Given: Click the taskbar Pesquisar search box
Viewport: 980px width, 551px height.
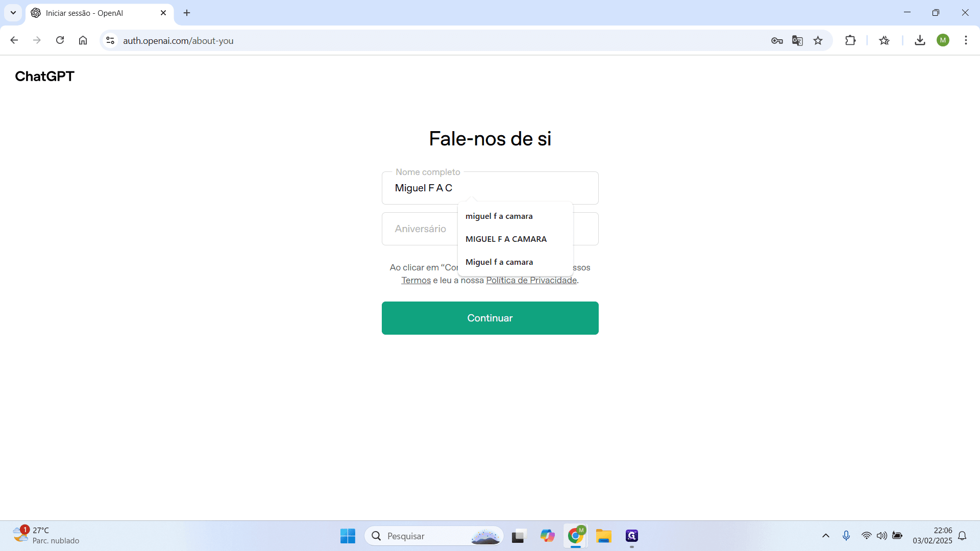Looking at the screenshot, I should point(434,536).
